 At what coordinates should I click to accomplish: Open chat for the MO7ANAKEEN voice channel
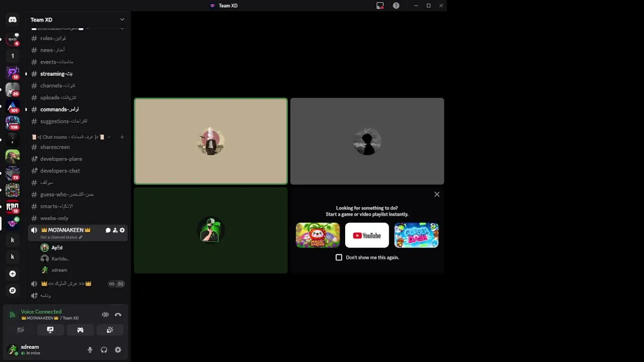108,230
